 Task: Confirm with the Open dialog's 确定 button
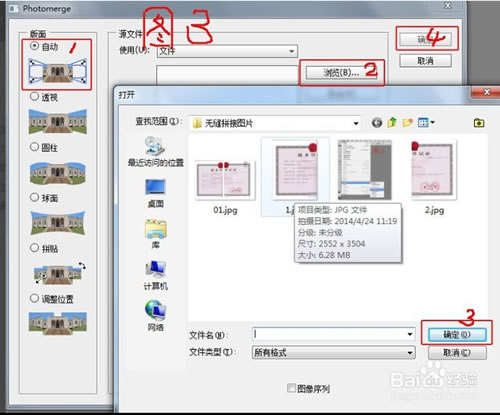[457, 335]
